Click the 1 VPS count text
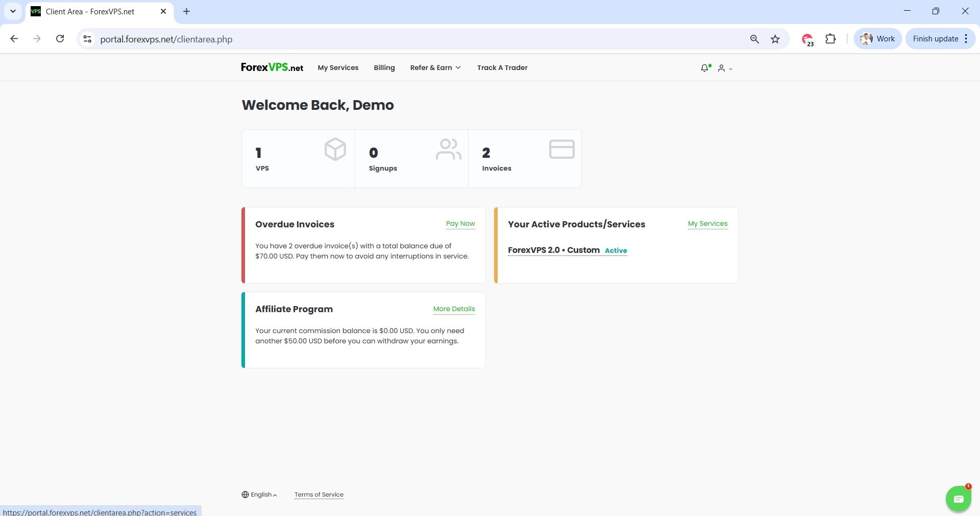 coord(262,159)
